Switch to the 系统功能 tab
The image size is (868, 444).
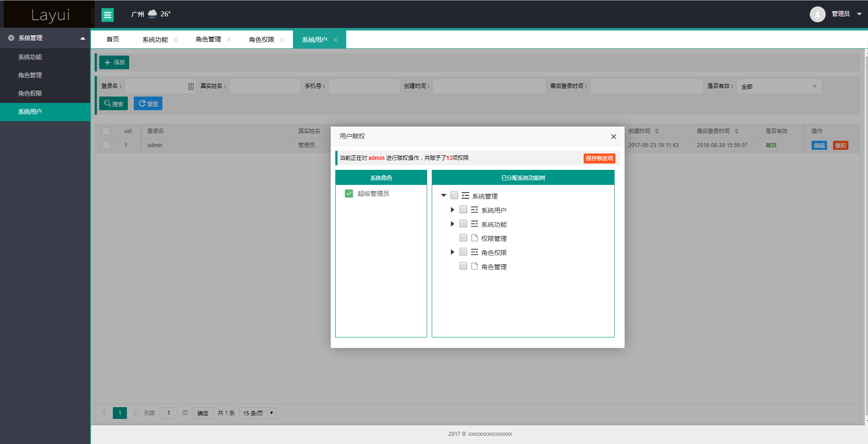coord(155,40)
